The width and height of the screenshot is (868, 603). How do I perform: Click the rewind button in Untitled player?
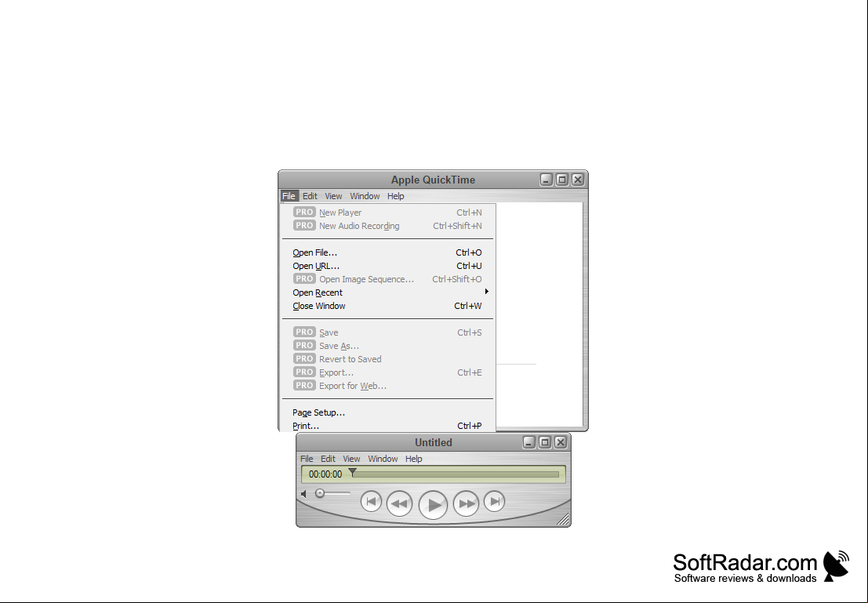(399, 503)
